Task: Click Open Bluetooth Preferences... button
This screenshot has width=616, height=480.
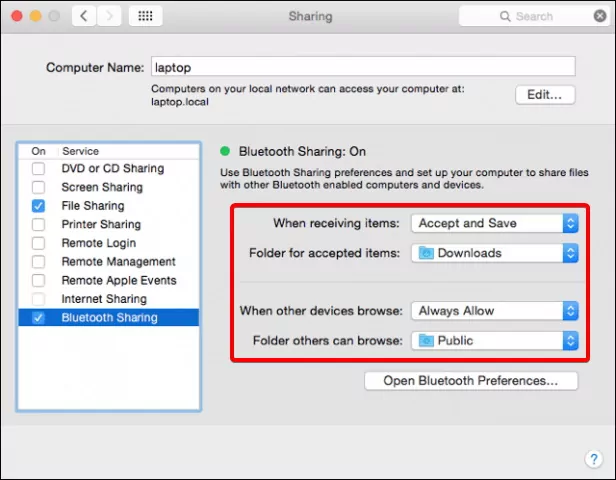Action: [x=471, y=381]
